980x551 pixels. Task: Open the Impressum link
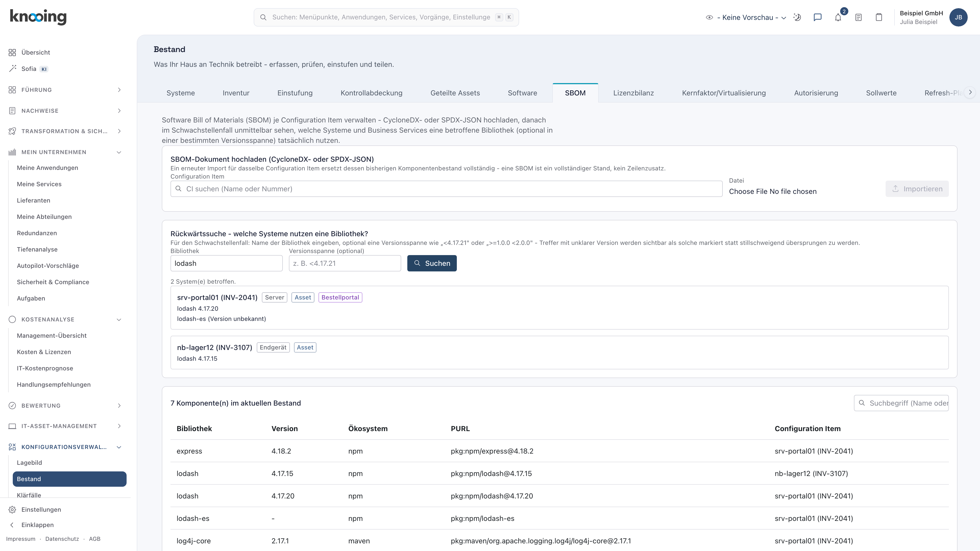pyautogui.click(x=20, y=539)
